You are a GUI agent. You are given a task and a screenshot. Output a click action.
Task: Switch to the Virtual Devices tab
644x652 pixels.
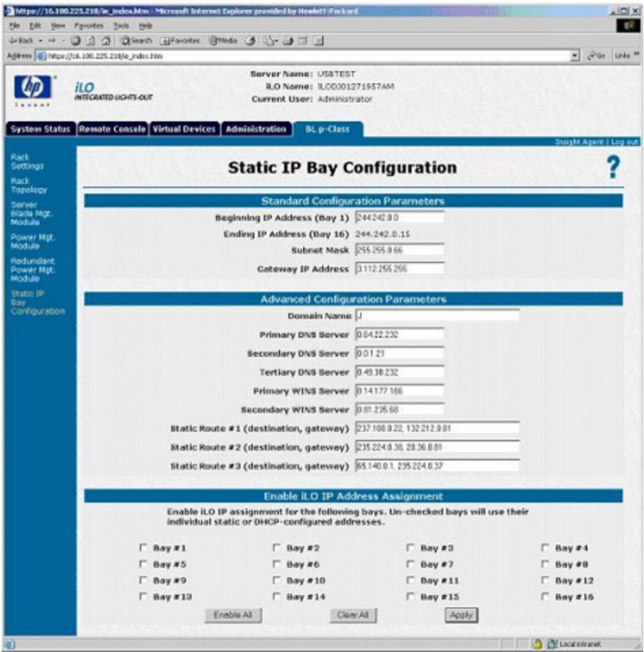point(185,129)
